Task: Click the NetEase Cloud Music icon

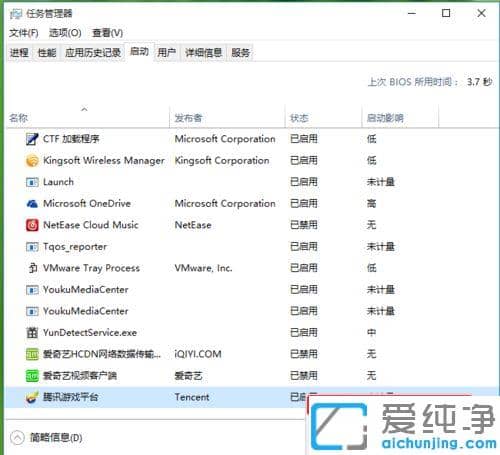Action: tap(32, 225)
